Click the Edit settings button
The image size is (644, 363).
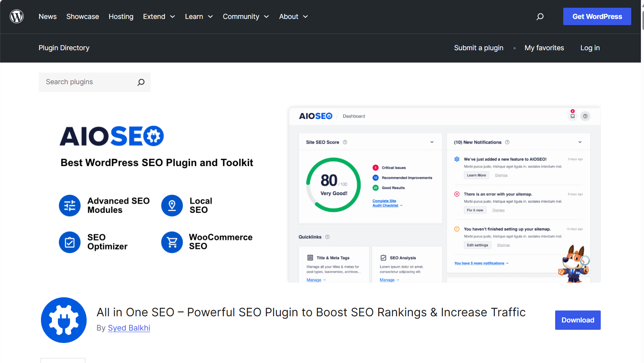tap(477, 245)
